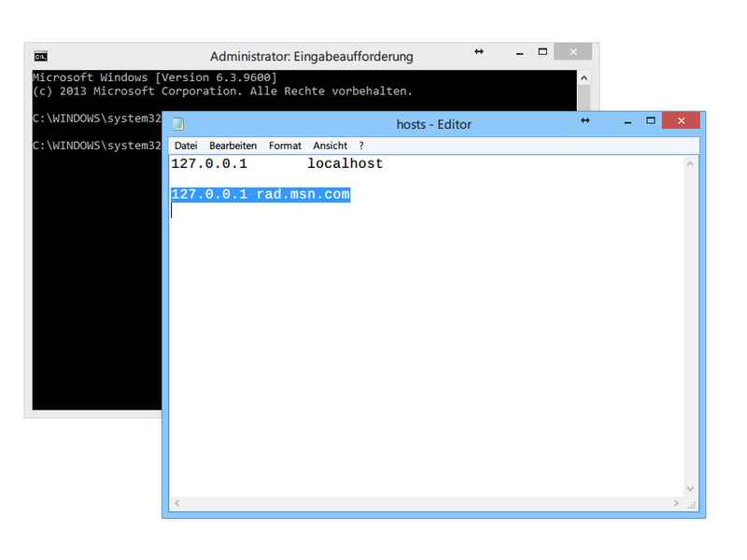Image resolution: width=747 pixels, height=560 pixels.
Task: Minimize the hosts Editor window
Action: pyautogui.click(x=627, y=123)
